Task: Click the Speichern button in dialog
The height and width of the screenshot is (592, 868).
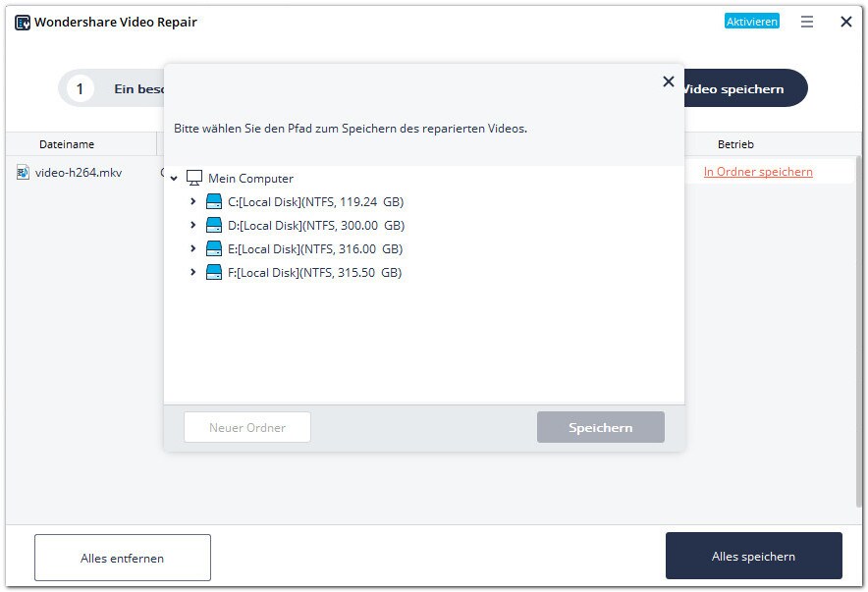Action: pos(600,427)
